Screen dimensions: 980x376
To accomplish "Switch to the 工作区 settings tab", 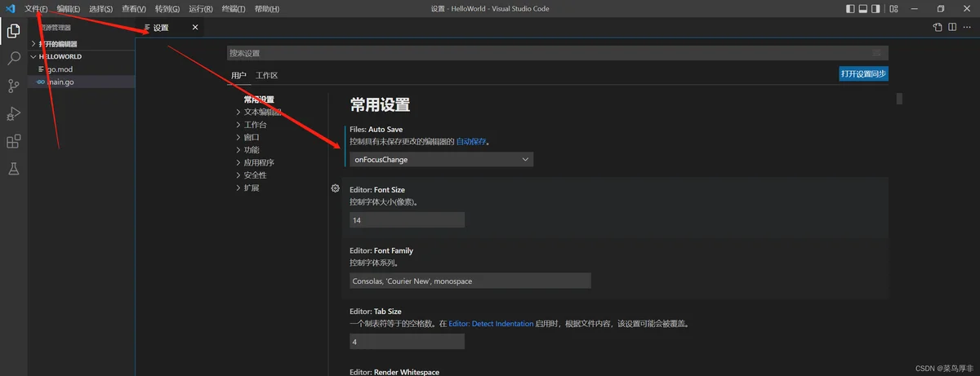I will 266,75.
